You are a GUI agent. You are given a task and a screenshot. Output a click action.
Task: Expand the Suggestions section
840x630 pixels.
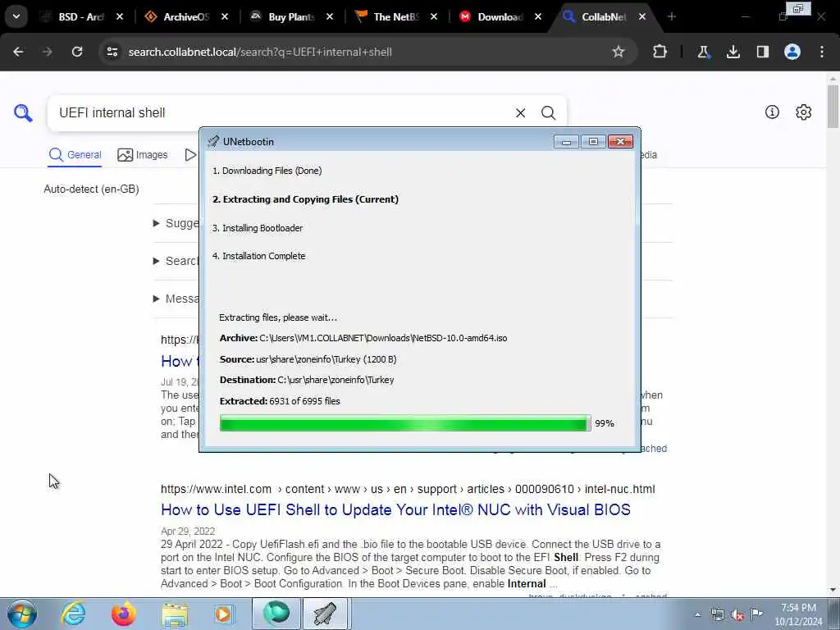(x=176, y=223)
